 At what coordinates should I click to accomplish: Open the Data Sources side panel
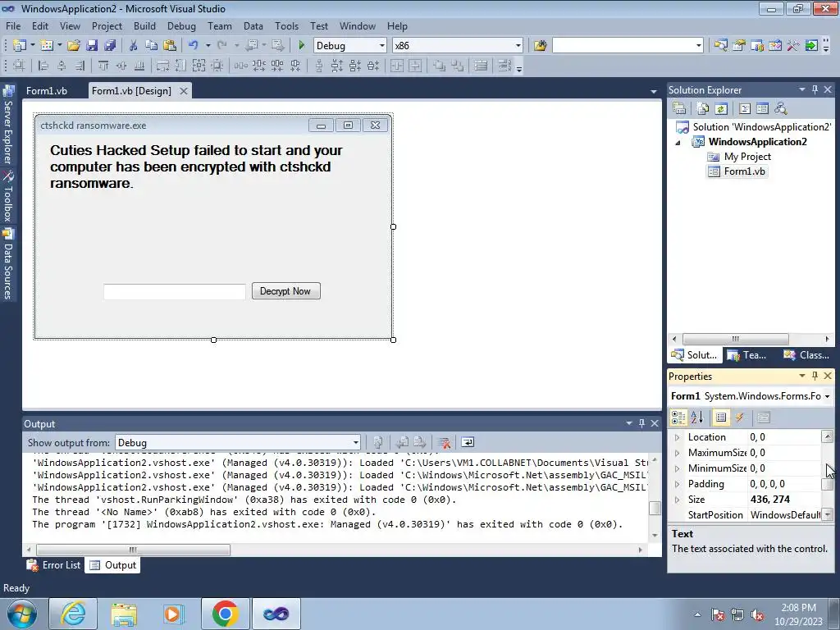pos(7,263)
